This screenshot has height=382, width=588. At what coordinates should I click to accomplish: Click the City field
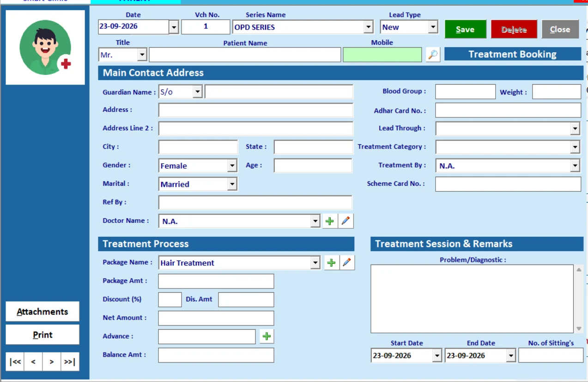tap(198, 147)
